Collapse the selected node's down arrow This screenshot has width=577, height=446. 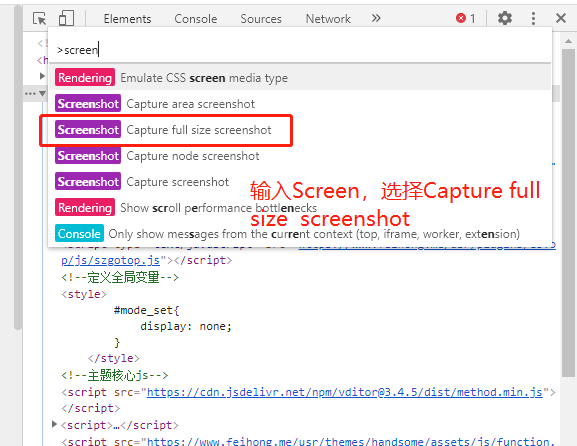(x=42, y=93)
